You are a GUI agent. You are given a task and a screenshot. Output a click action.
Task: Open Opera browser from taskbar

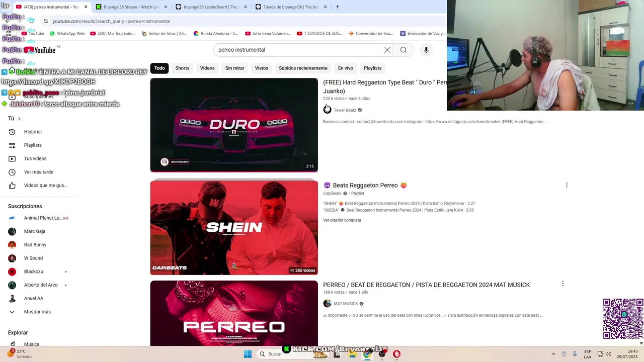[x=397, y=354]
